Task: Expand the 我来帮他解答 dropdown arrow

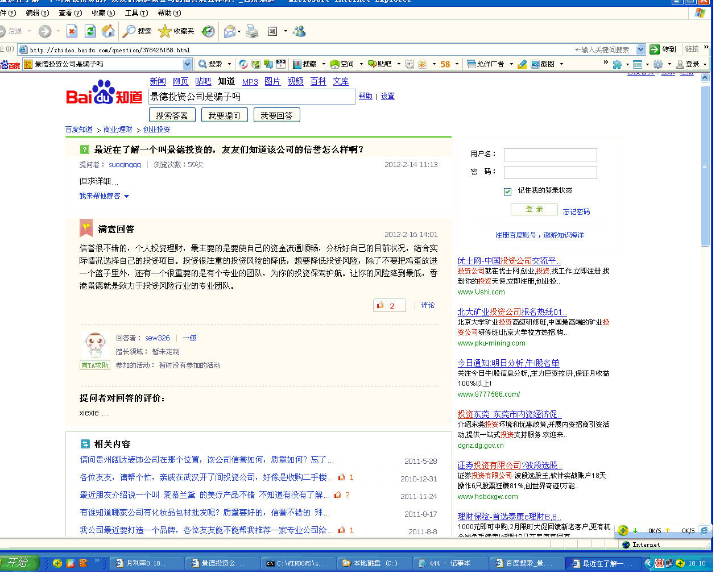Action: 126,196
